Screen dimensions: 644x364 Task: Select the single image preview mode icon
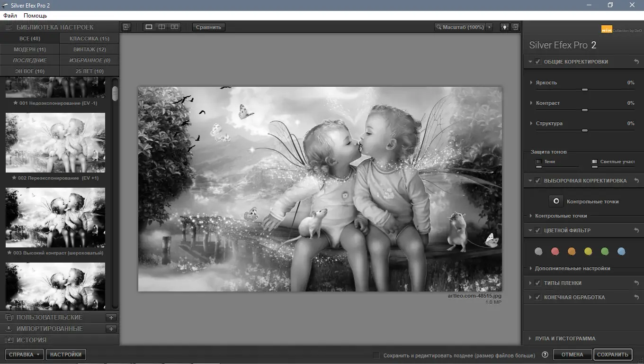click(149, 27)
